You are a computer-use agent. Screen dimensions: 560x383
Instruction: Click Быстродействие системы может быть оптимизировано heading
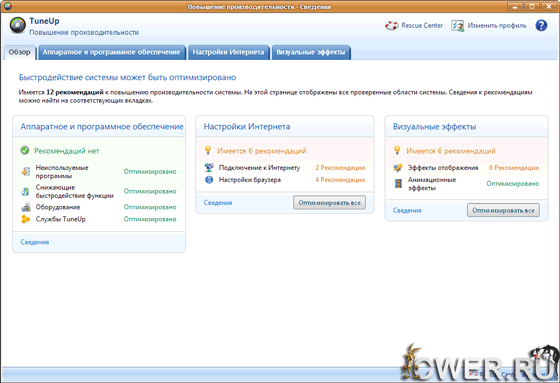[128, 78]
